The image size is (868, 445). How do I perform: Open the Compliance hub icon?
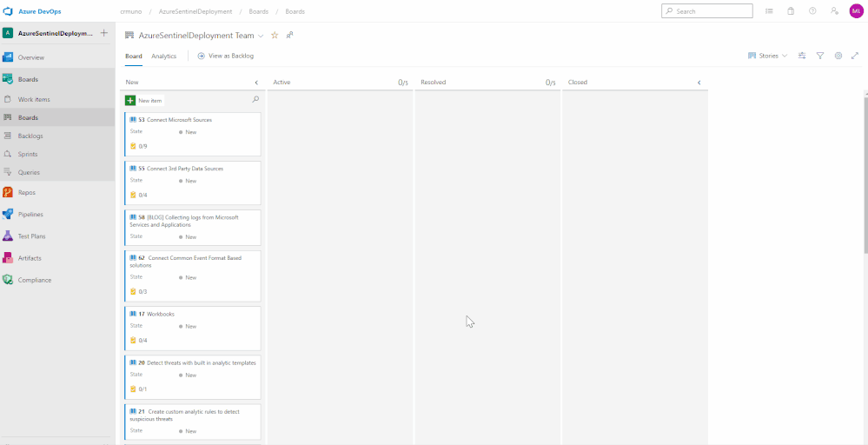pos(8,280)
